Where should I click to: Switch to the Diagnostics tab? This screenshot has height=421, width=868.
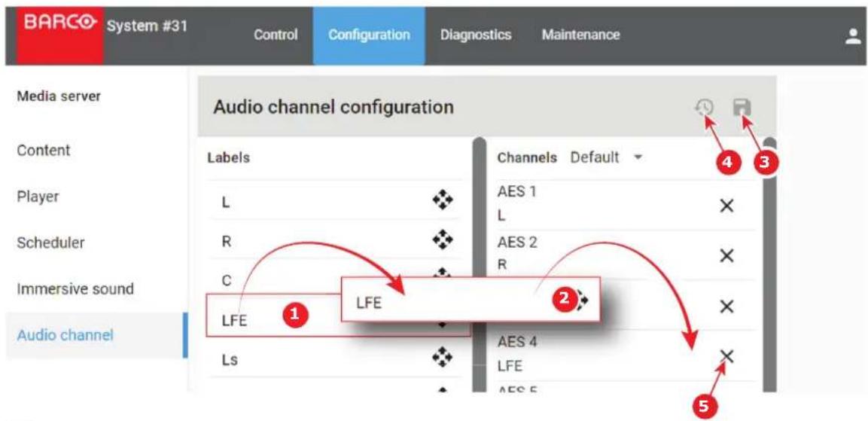click(476, 35)
